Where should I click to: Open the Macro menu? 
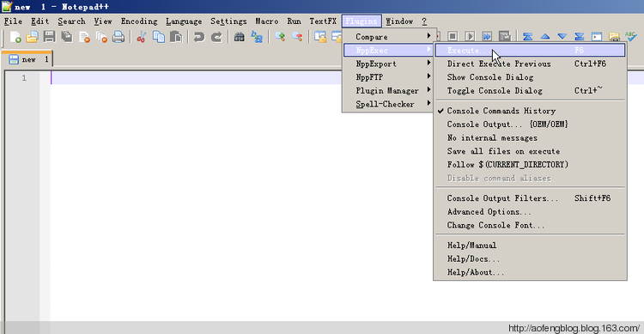[x=266, y=21]
